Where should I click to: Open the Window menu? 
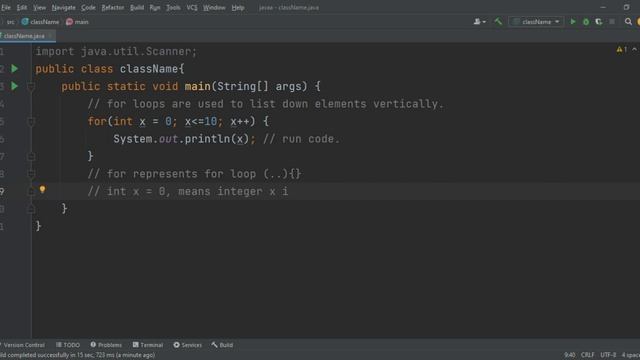click(x=214, y=7)
